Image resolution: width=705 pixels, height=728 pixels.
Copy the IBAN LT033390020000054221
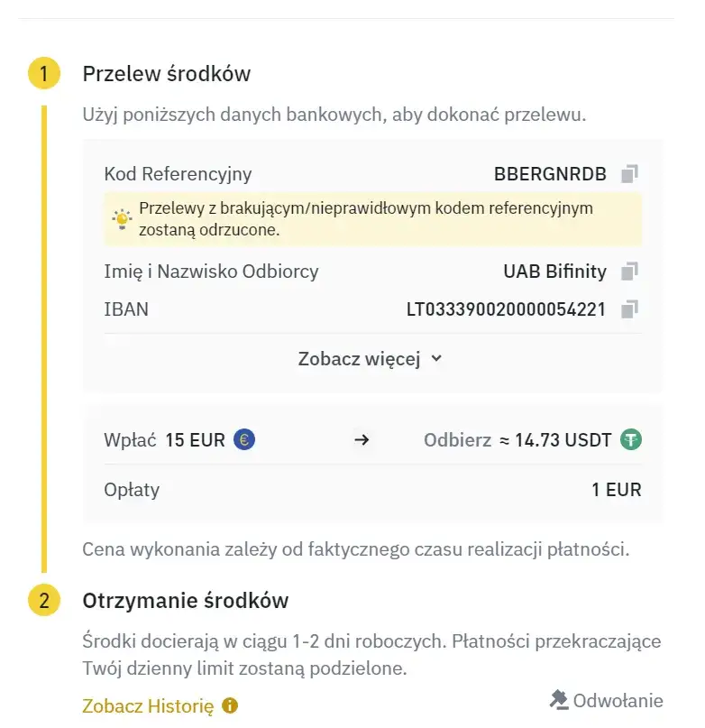[x=629, y=309]
